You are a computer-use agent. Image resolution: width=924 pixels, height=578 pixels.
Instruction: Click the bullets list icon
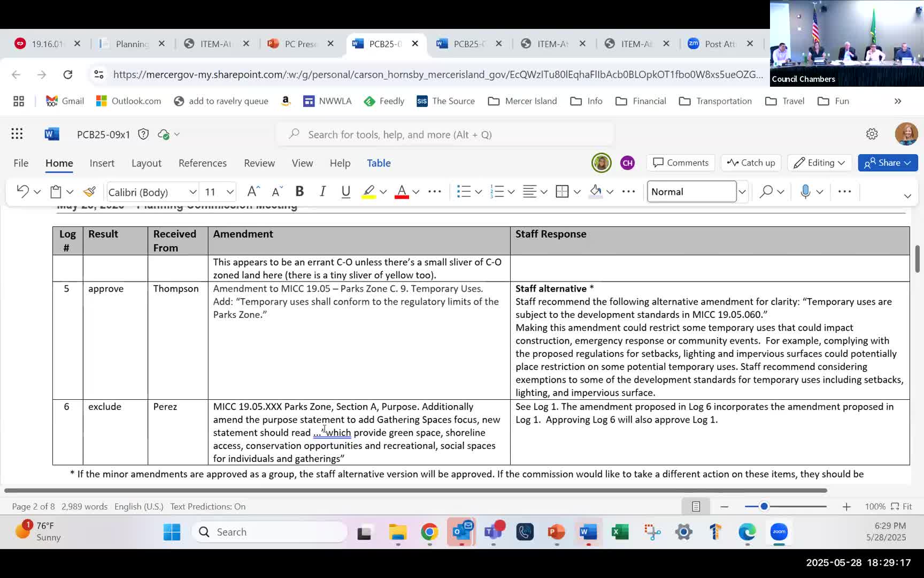tap(464, 192)
